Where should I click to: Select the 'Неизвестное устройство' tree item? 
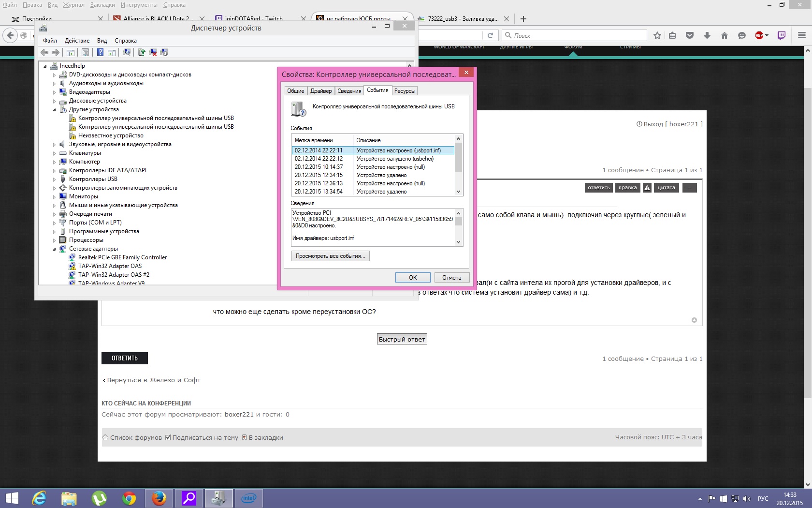pyautogui.click(x=111, y=135)
